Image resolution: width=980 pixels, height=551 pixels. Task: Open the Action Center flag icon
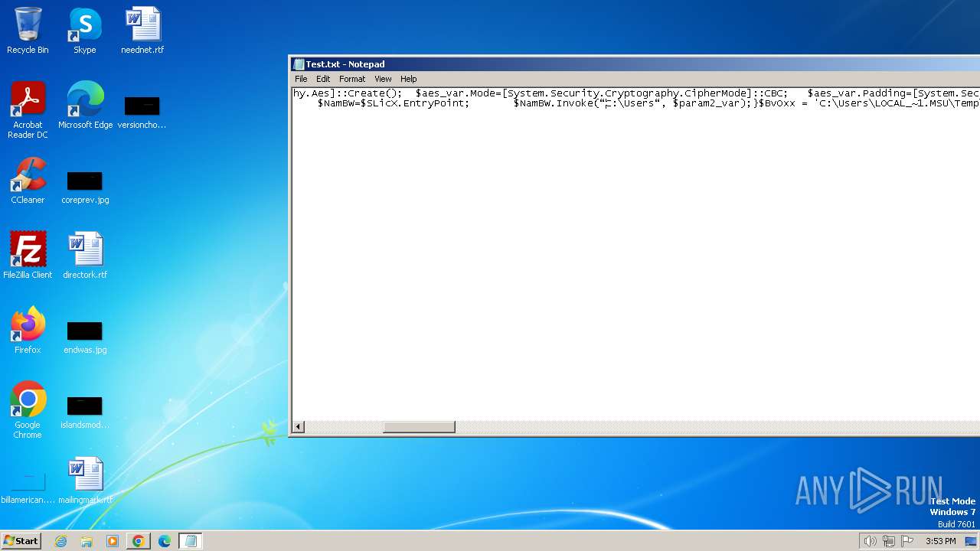pyautogui.click(x=907, y=541)
